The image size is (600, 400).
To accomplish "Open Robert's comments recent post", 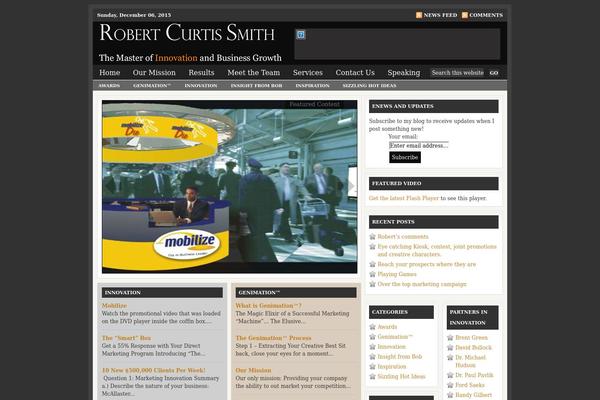I will coord(403,237).
